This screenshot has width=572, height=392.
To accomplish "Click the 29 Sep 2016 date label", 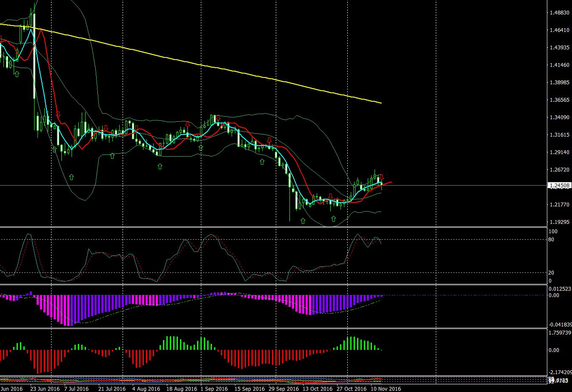I will [285, 389].
